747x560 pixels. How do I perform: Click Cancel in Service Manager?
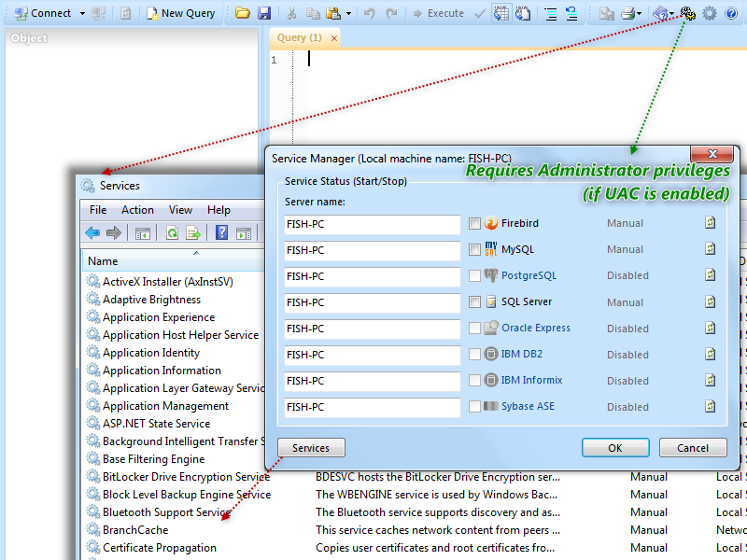693,448
